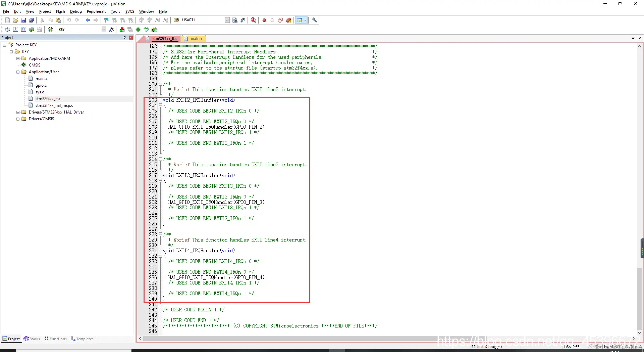Screen dimensions: 644x352
Task: Start the debug session with the magnifier icon
Action: (254, 20)
